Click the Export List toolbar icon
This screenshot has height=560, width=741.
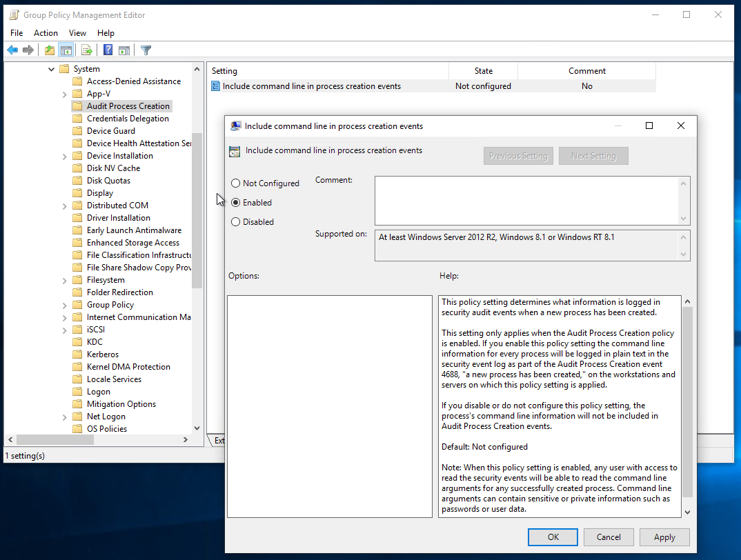point(87,50)
